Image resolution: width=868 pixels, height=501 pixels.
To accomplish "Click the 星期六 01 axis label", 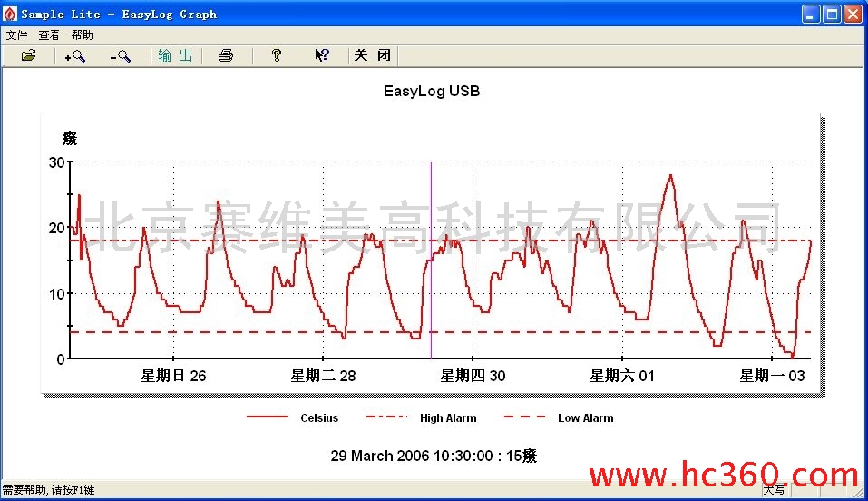I will pyautogui.click(x=622, y=376).
